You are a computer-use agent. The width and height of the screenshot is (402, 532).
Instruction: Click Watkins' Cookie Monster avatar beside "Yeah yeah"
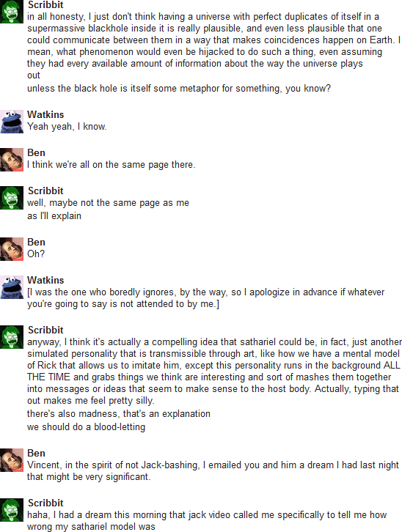pos(12,122)
